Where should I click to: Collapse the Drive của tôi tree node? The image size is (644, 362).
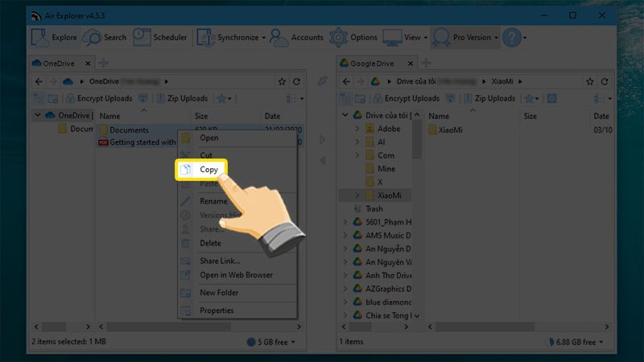(x=345, y=115)
